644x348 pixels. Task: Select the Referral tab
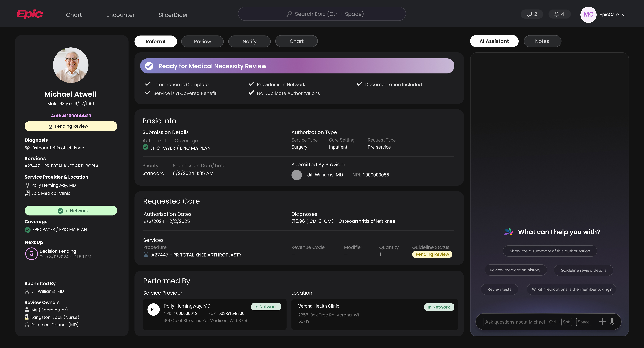156,41
